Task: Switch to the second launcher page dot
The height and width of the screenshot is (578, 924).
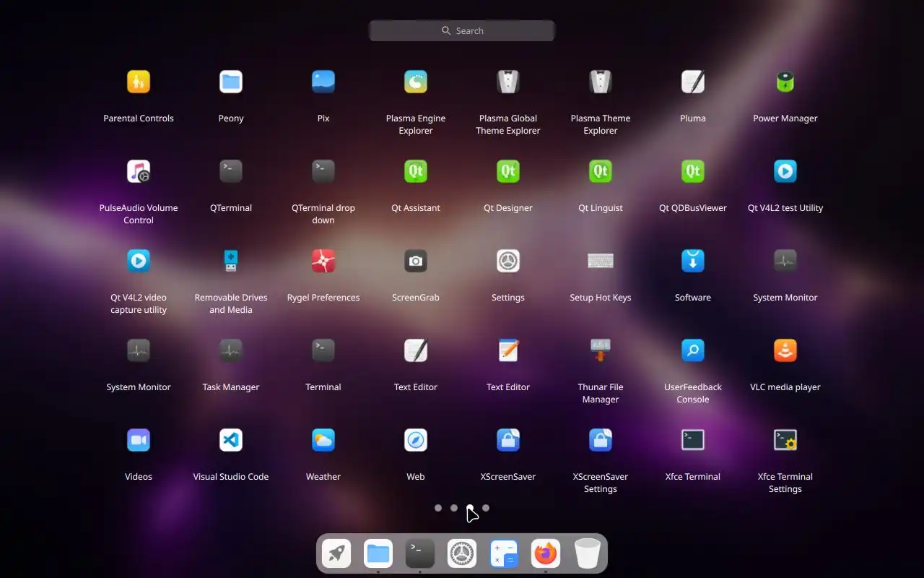Action: (454, 508)
